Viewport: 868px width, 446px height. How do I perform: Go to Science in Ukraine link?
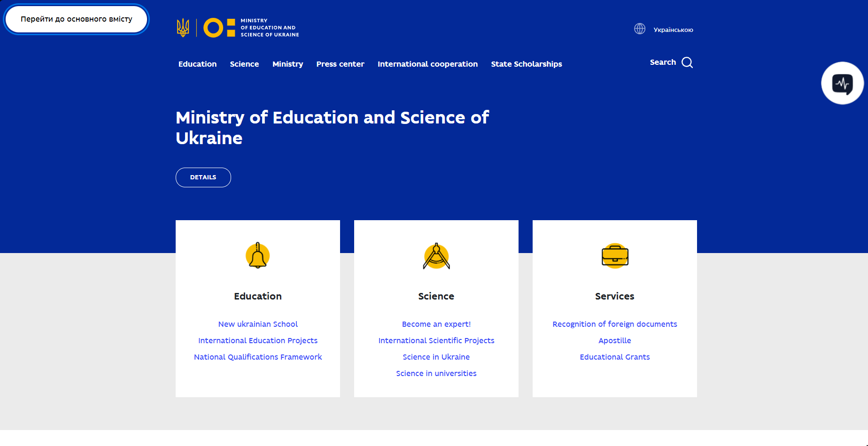[436, 357]
